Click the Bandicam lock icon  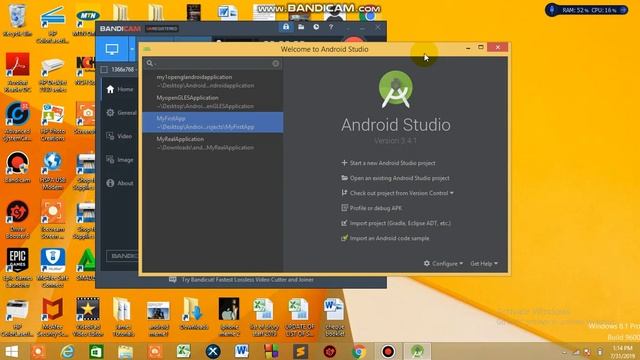point(286,27)
